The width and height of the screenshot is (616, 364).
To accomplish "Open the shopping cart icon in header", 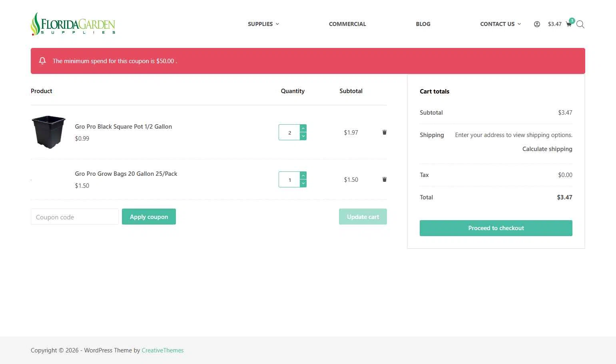I will [x=569, y=24].
